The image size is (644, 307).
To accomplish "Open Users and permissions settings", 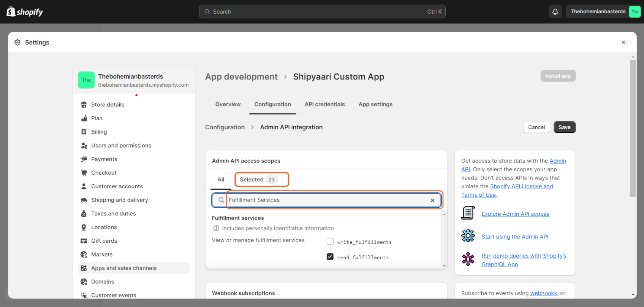I will [x=134, y=146].
